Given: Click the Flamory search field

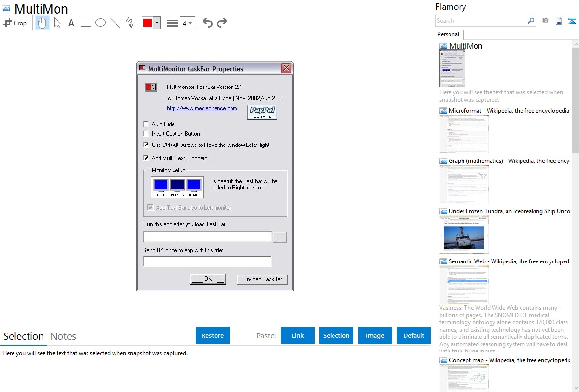Looking at the screenshot, I should click(x=481, y=21).
